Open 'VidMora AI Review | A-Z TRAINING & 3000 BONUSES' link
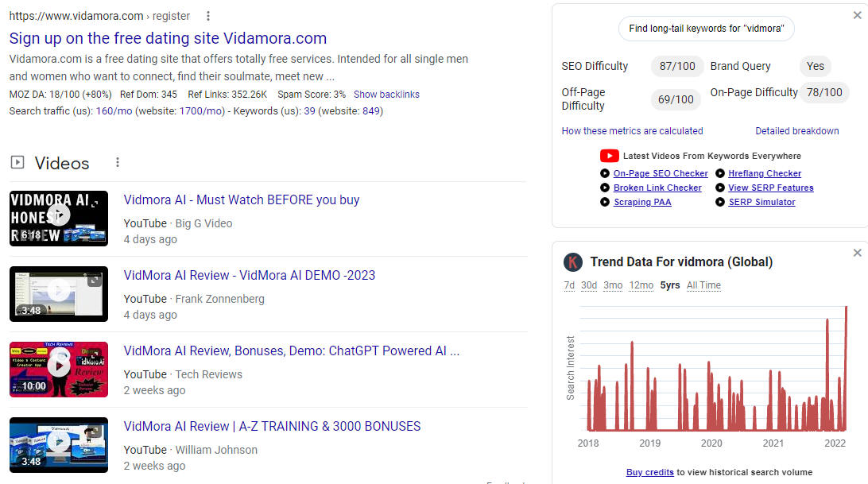 tap(272, 426)
